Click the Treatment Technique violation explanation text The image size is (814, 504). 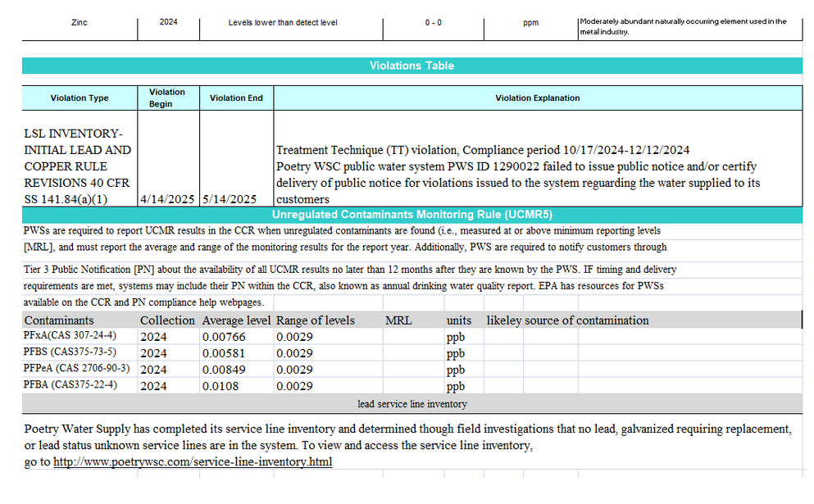coord(518,175)
